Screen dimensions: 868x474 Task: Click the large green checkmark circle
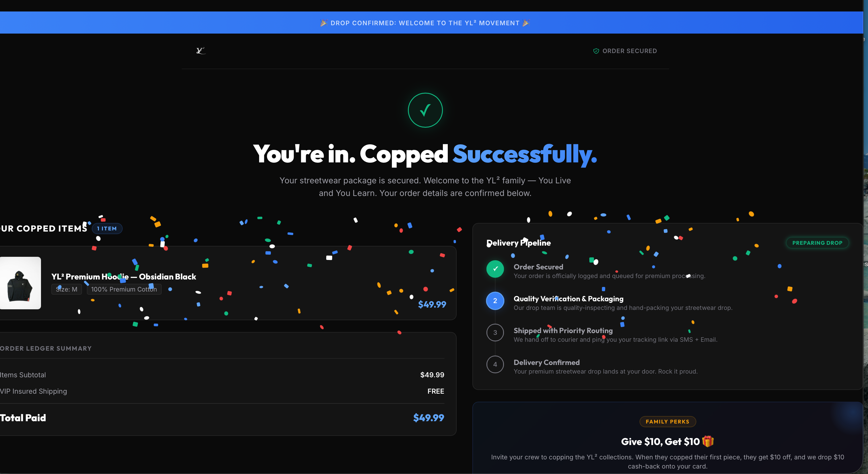[x=425, y=110]
